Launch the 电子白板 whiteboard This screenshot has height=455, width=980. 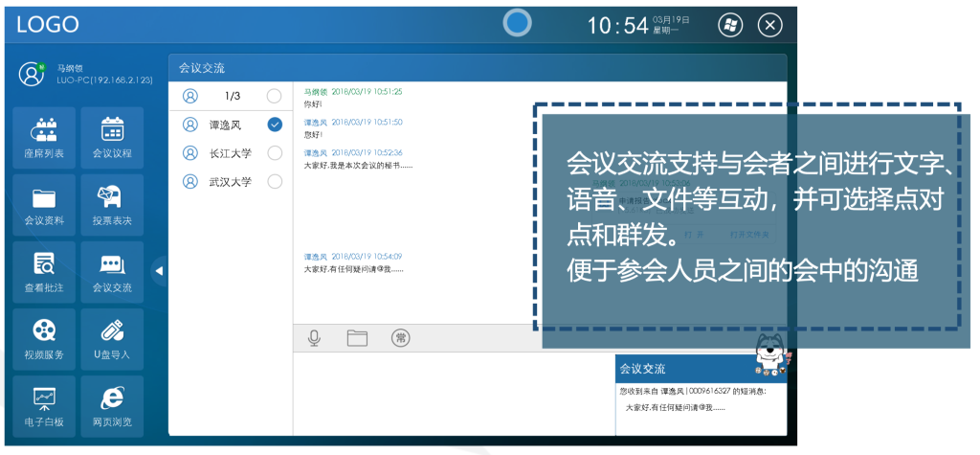[44, 406]
